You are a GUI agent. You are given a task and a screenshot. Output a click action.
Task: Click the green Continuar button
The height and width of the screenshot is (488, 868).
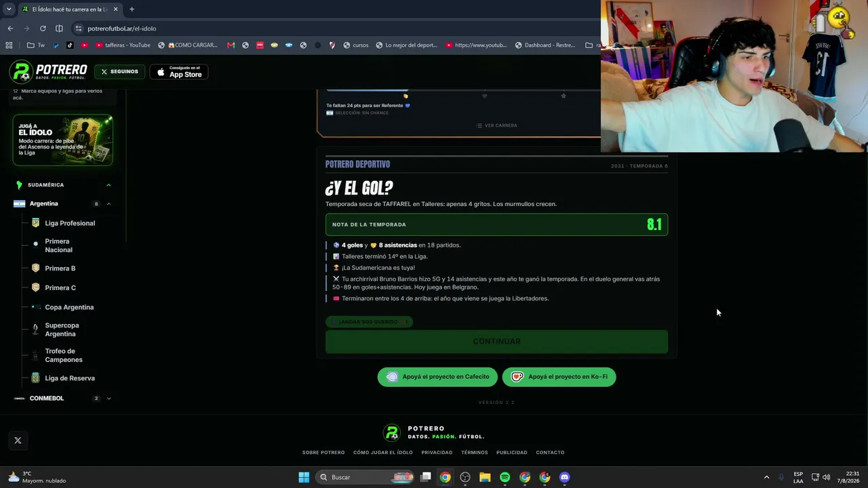pos(496,342)
